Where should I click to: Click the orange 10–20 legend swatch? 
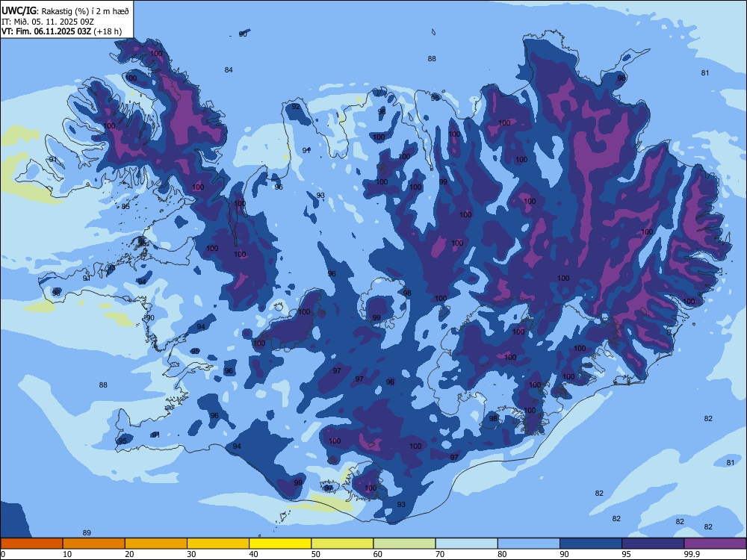click(94, 544)
